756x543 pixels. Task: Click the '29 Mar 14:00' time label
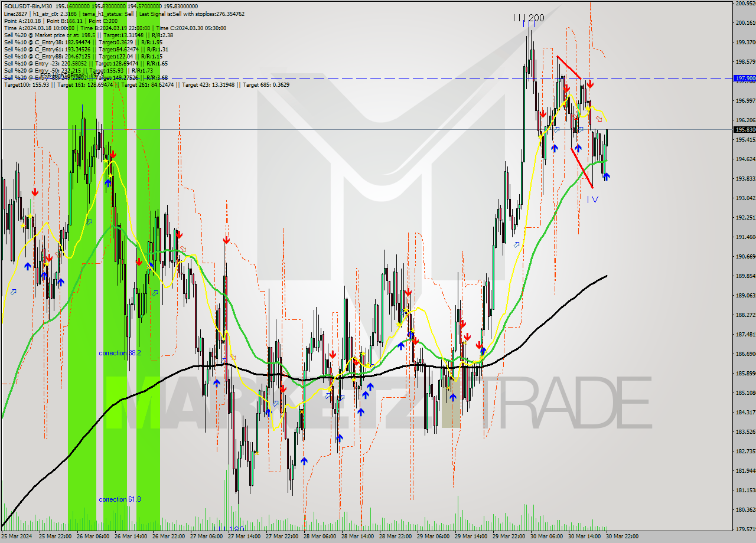pyautogui.click(x=471, y=537)
